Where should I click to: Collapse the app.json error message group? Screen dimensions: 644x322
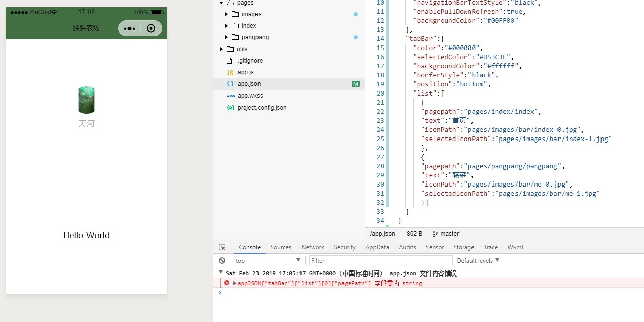tap(220, 273)
